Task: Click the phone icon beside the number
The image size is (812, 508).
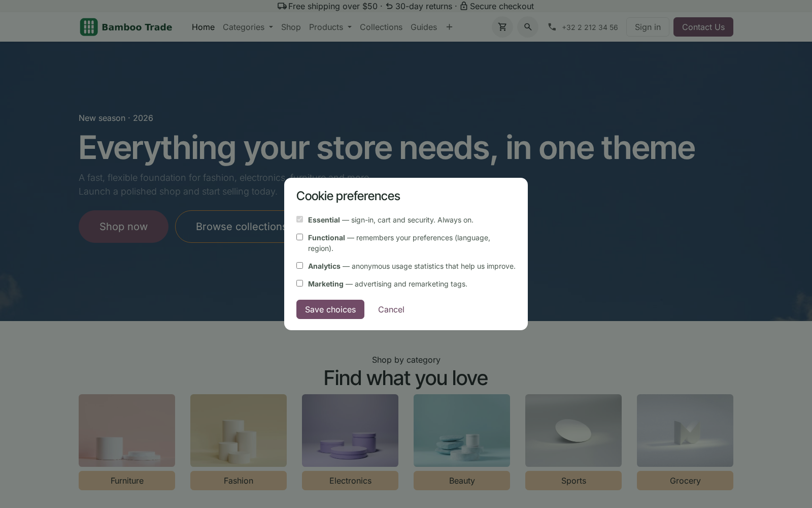Action: click(552, 27)
